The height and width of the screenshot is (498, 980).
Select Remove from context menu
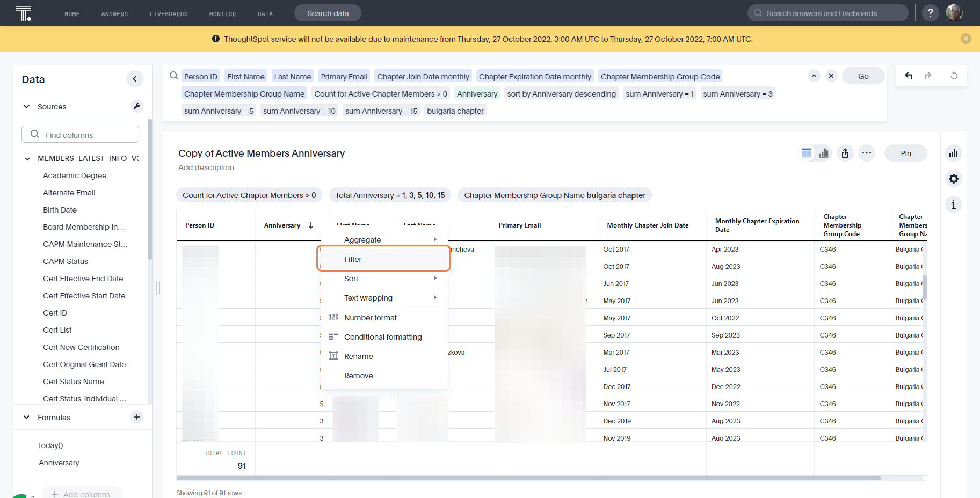[x=384, y=375]
